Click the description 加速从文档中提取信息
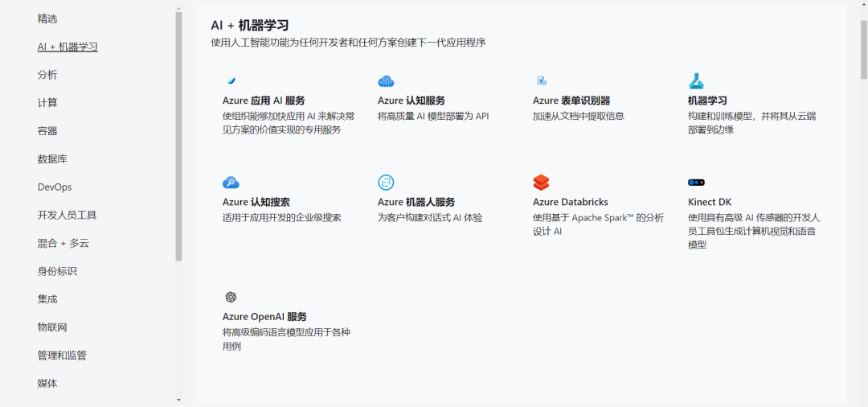Viewport: 868px width, 407px height. point(579,116)
